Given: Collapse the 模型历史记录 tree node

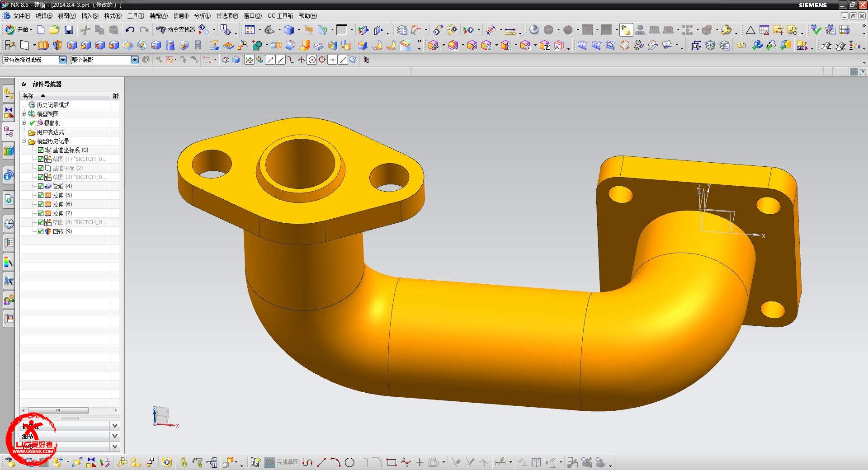Looking at the screenshot, I should (24, 141).
